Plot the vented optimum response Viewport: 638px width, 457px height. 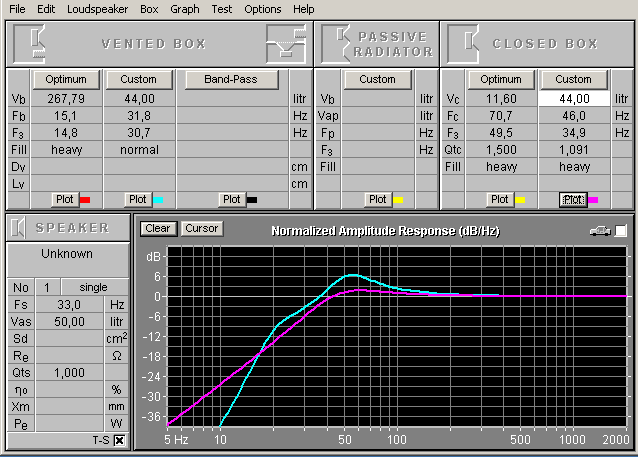click(65, 199)
